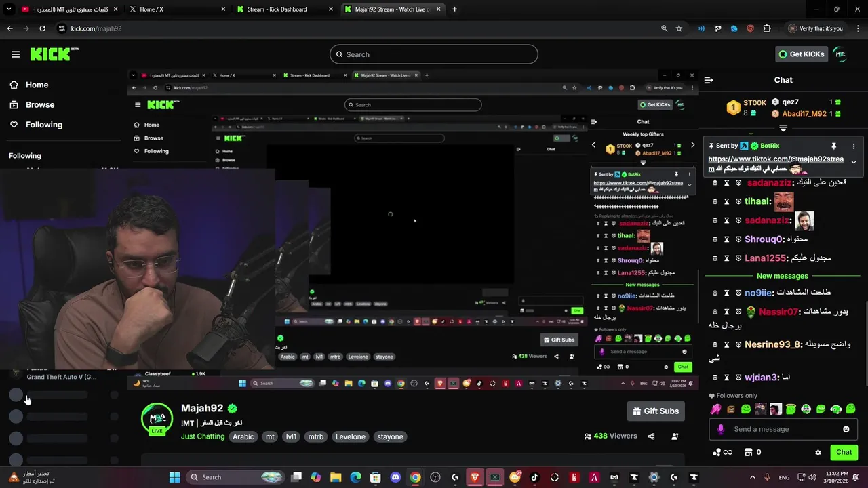Screen dimensions: 868x488
Task: Open the Majah92 channel name
Action: 202,408
